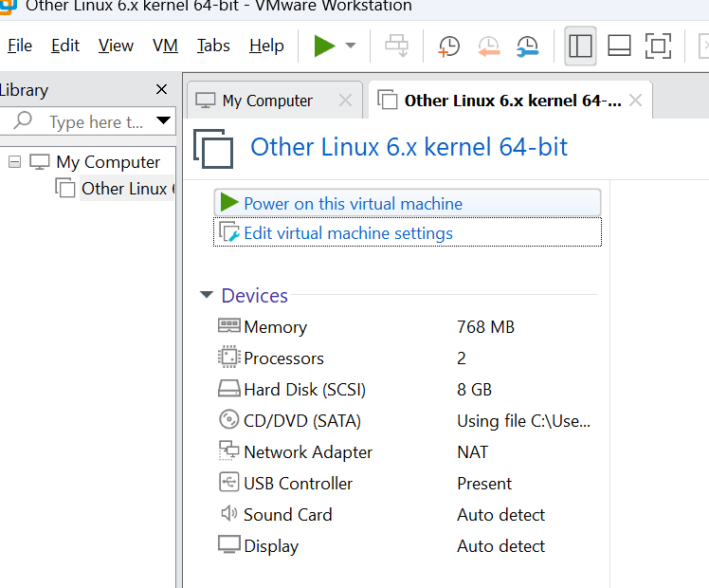Switch to the My Computer tab
This screenshot has width=709, height=588.
tap(266, 101)
